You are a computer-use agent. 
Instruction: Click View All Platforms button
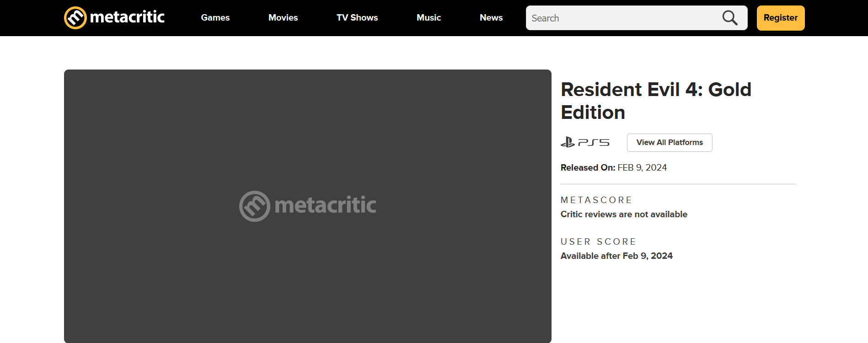click(x=670, y=143)
